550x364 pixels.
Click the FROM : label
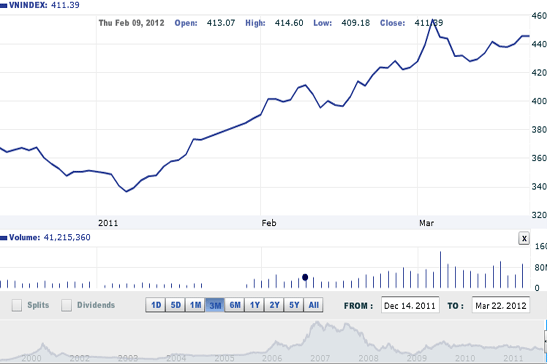click(x=358, y=306)
